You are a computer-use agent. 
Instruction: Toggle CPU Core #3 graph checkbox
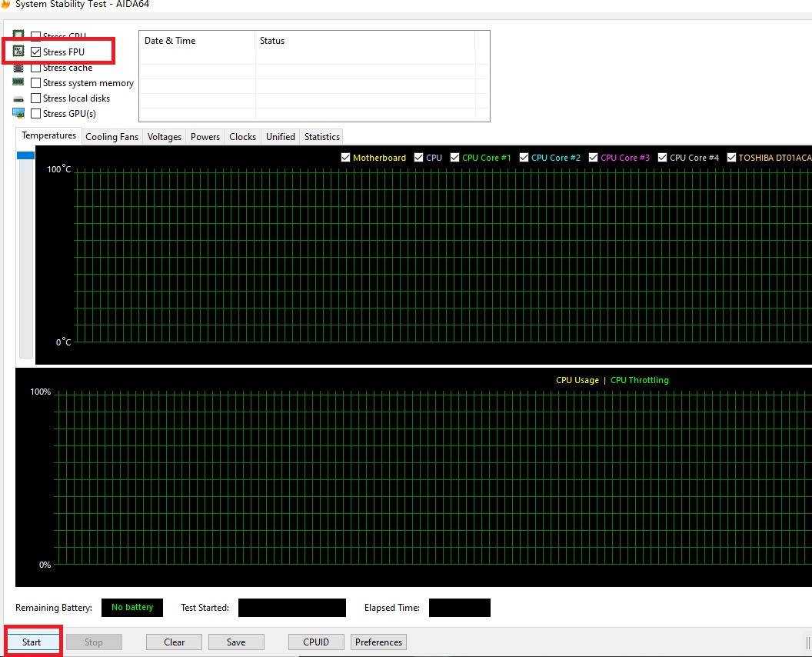(593, 158)
